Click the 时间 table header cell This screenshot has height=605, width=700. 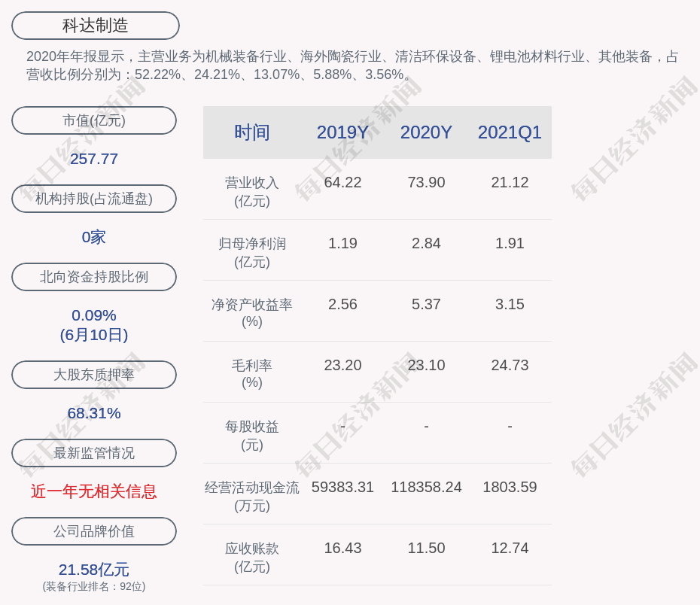click(x=251, y=132)
